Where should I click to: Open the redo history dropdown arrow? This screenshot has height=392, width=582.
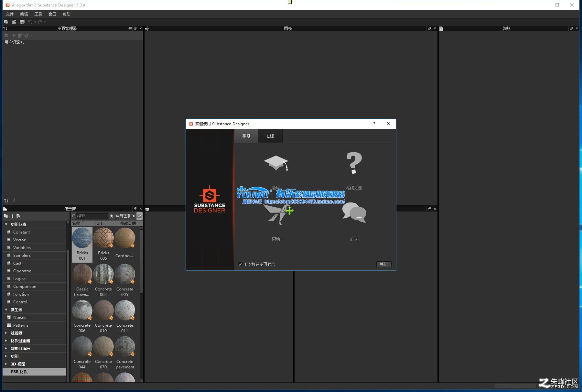click(45, 22)
